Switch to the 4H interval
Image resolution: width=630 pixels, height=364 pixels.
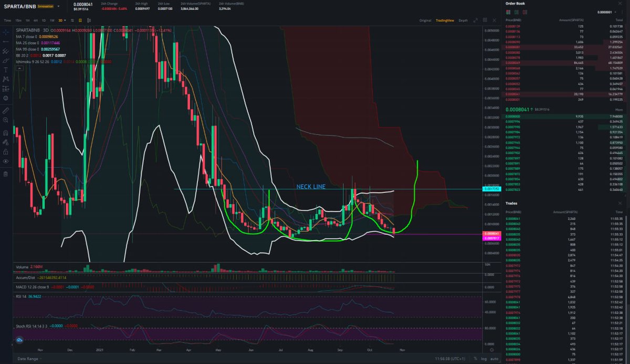[36, 20]
